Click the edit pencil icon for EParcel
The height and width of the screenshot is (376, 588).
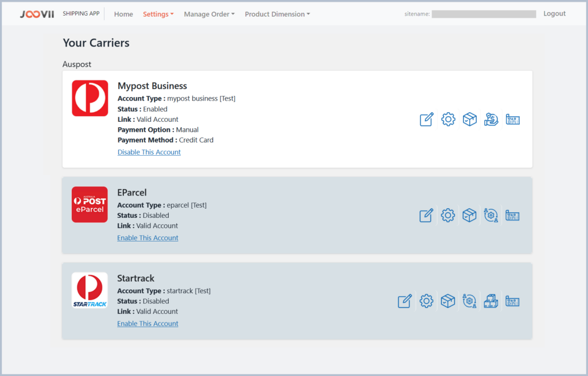coord(426,216)
